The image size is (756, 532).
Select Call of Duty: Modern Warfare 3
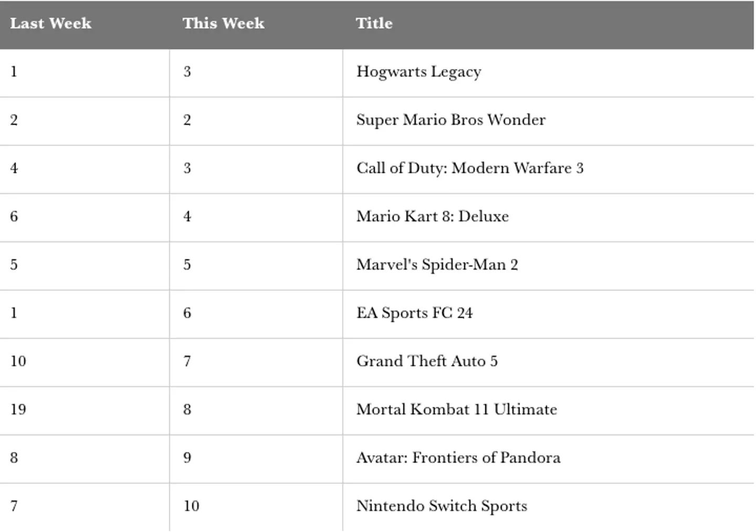tap(469, 168)
